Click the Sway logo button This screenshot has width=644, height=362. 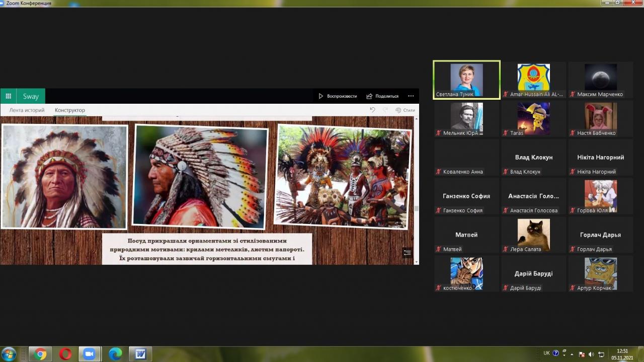[31, 96]
